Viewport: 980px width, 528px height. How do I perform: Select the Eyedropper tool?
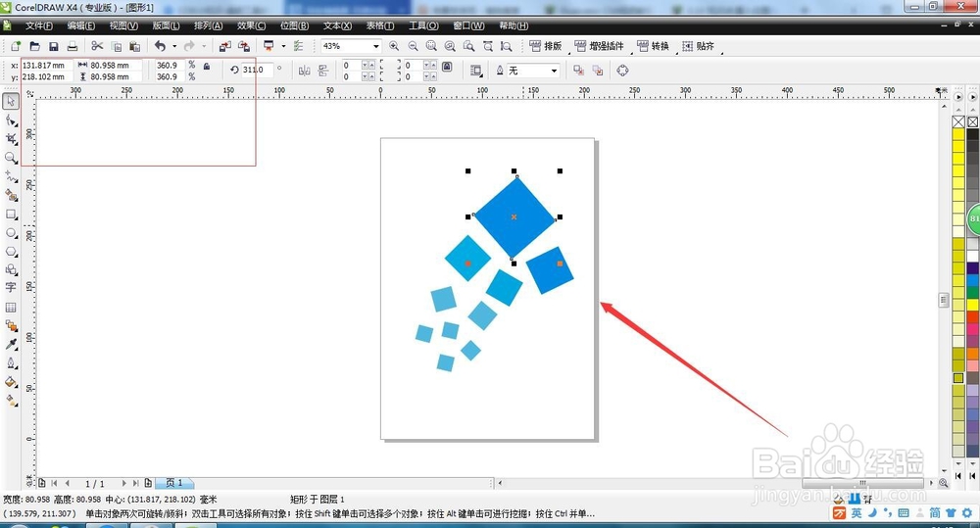coord(11,344)
